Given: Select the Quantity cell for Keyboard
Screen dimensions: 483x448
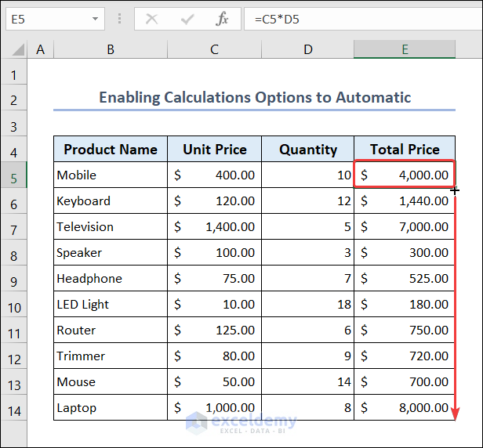Looking at the screenshot, I should 307,201.
